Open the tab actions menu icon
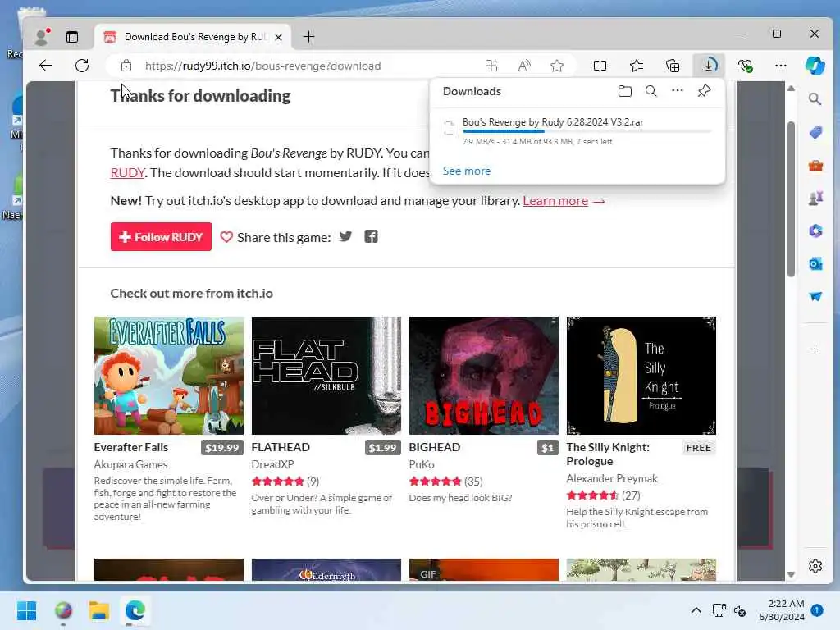Screen dimensions: 840x630 72,36
